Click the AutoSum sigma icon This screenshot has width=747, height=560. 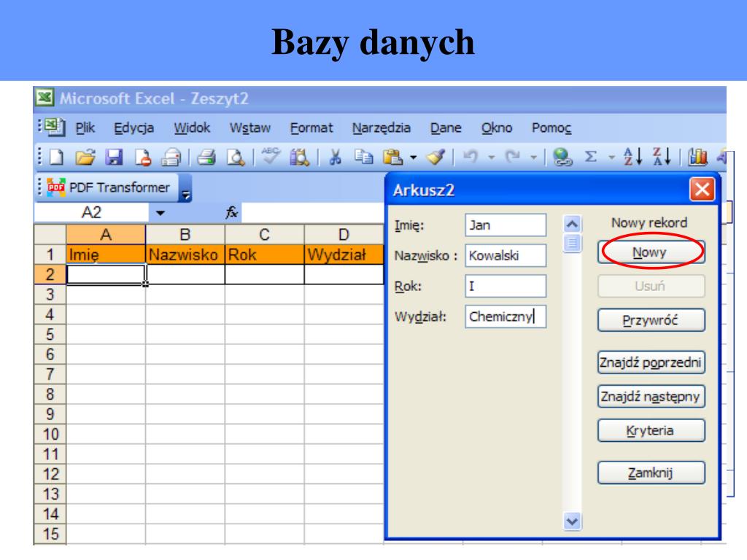[x=590, y=156]
